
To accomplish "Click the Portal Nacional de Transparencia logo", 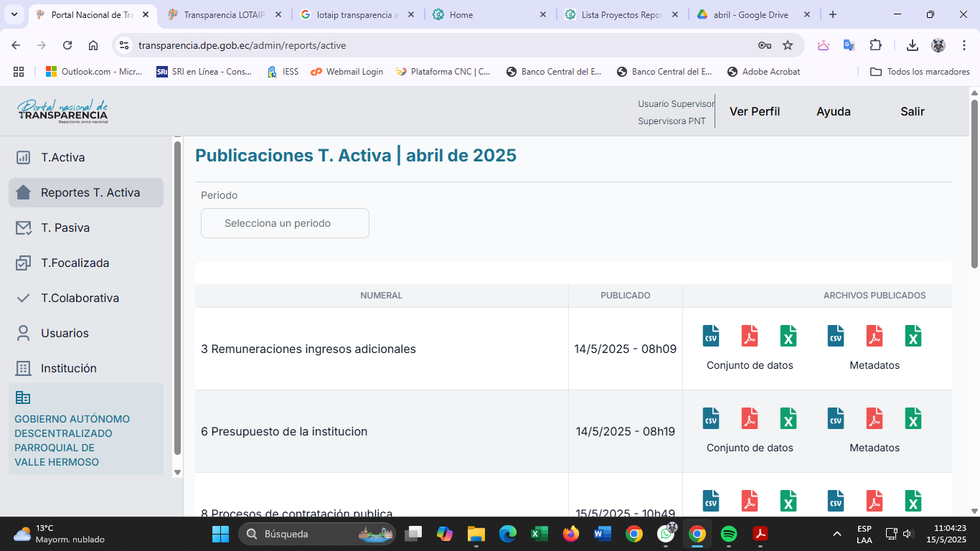I will [x=63, y=111].
